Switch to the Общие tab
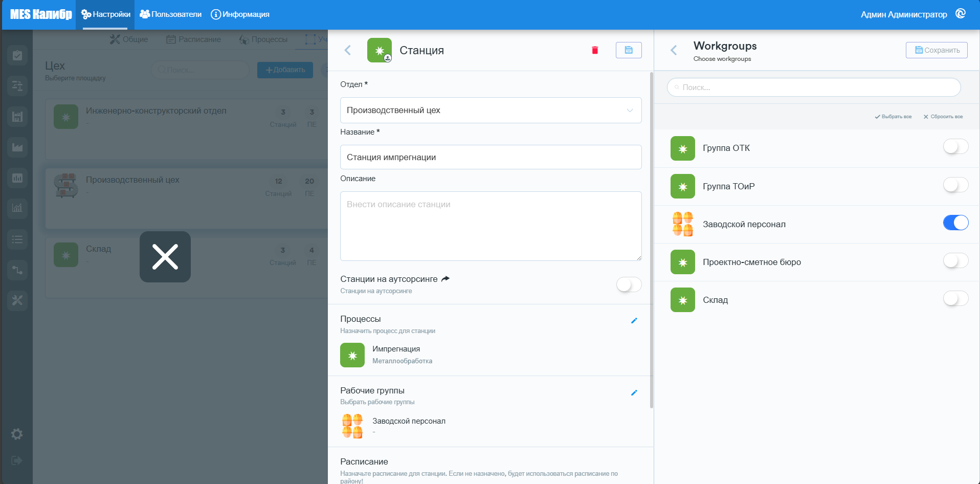The height and width of the screenshot is (484, 980). pyautogui.click(x=129, y=39)
